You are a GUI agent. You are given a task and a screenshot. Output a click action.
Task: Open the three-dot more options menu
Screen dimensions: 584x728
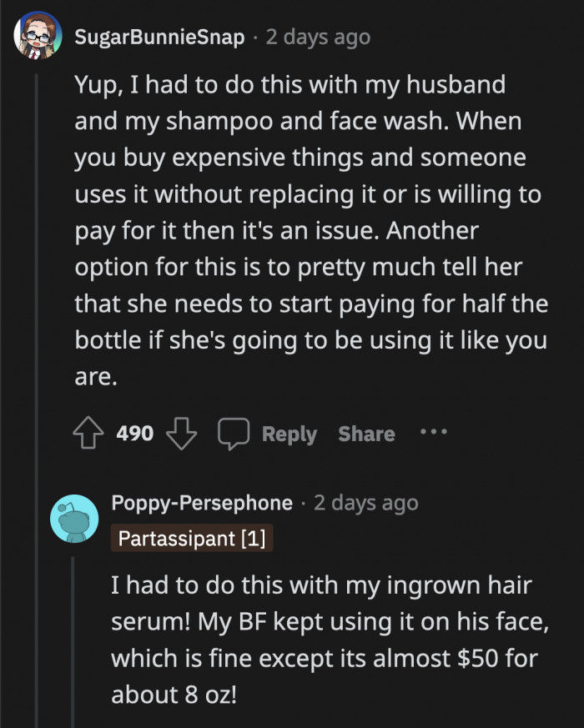pos(434,433)
